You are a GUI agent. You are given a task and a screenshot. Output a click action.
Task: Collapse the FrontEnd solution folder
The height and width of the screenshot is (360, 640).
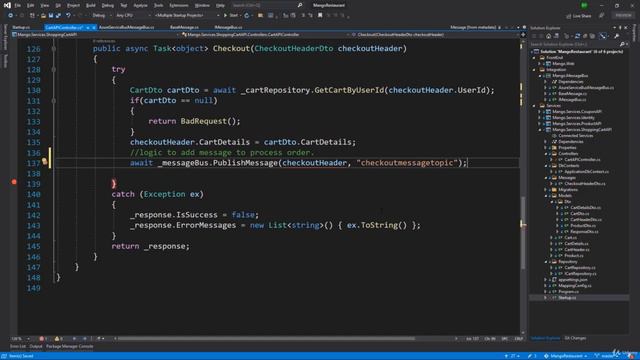(534, 58)
